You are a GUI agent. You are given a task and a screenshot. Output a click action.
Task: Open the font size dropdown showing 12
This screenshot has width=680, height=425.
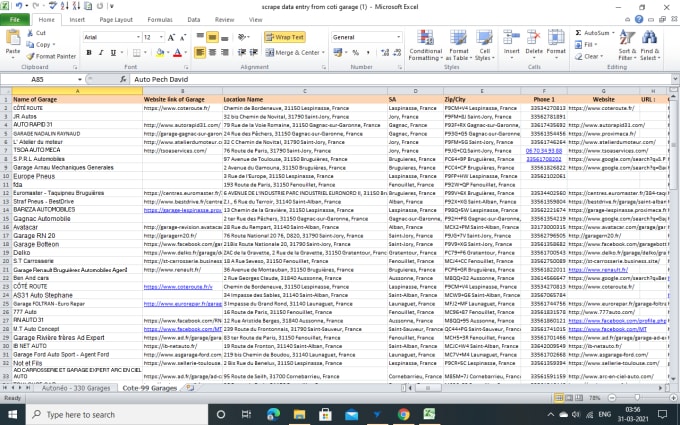(x=161, y=37)
